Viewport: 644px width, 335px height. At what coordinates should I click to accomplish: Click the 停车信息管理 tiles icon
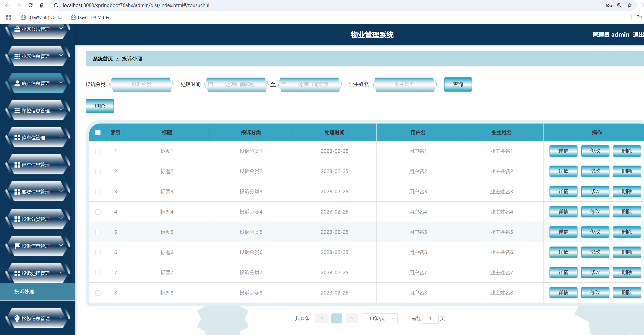[x=17, y=165]
